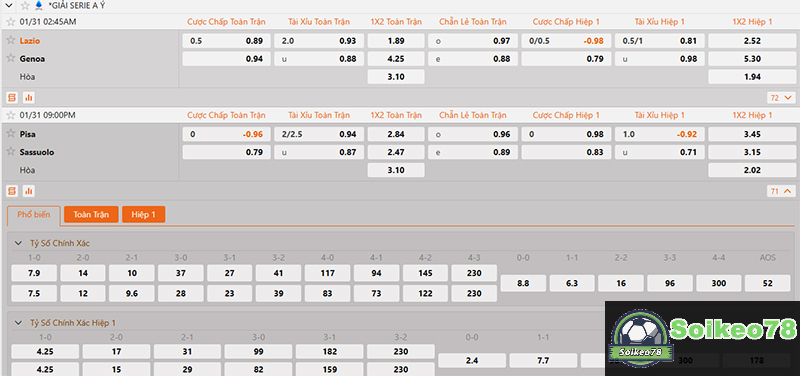Image resolution: width=800 pixels, height=376 pixels.
Task: Open the scoreboard icon under Lazio match
Action: pyautogui.click(x=12, y=97)
